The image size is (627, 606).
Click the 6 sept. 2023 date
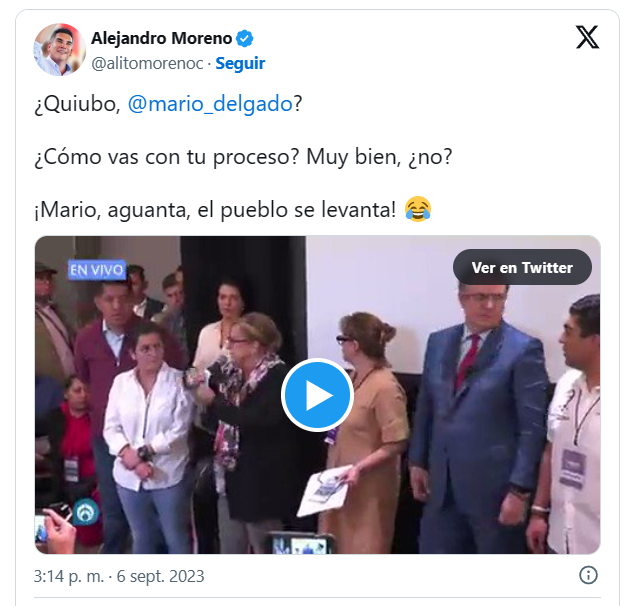tap(160, 576)
